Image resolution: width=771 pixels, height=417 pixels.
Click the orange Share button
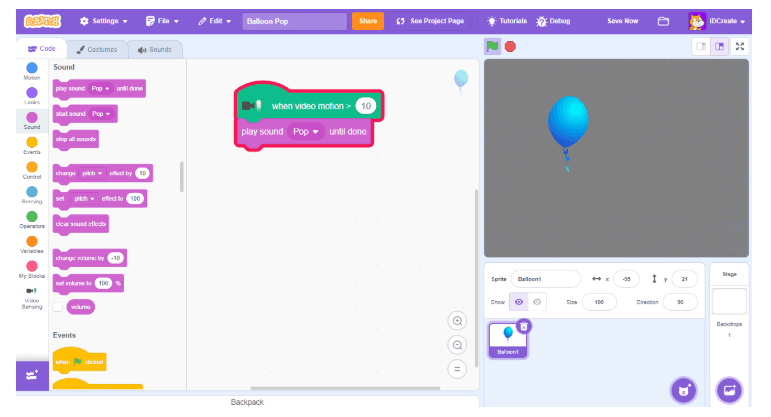pos(367,21)
